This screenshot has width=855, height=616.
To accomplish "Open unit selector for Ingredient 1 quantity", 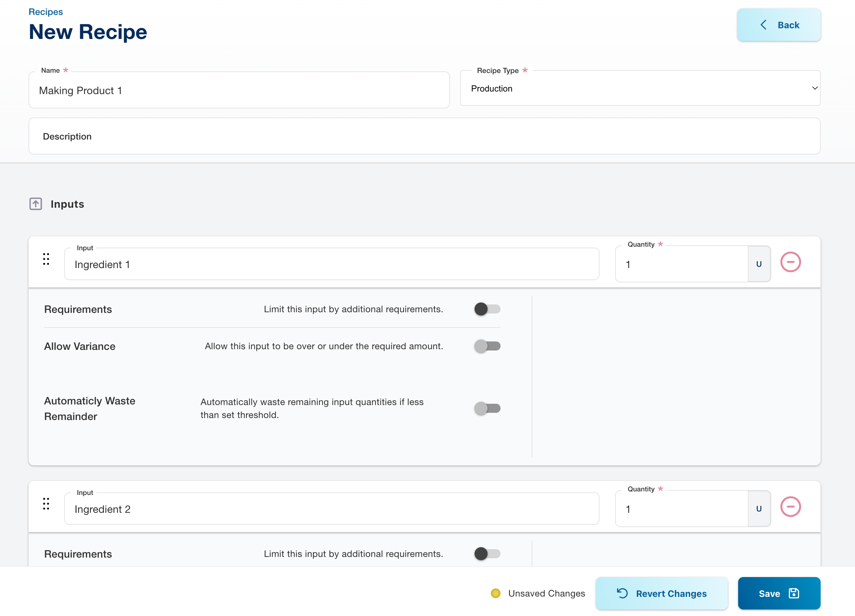I will click(x=759, y=264).
